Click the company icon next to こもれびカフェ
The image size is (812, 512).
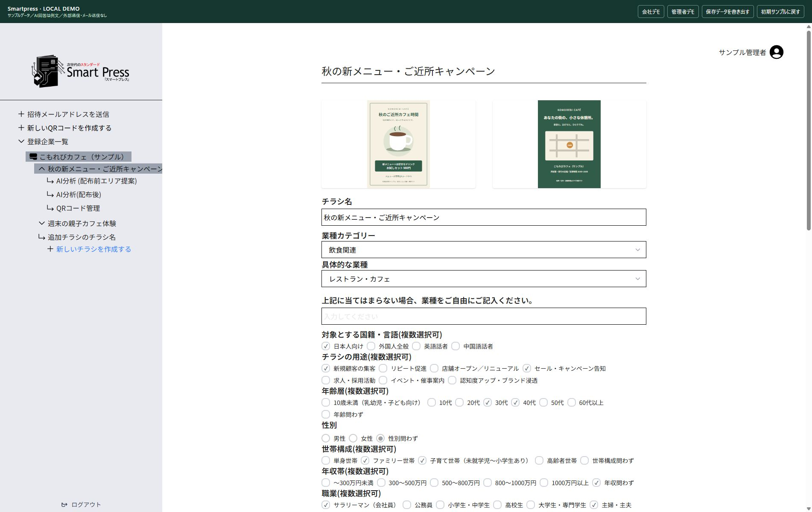pos(33,157)
